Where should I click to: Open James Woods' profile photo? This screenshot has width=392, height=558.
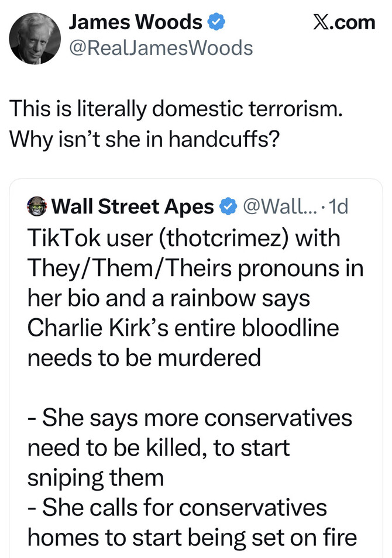point(35,38)
